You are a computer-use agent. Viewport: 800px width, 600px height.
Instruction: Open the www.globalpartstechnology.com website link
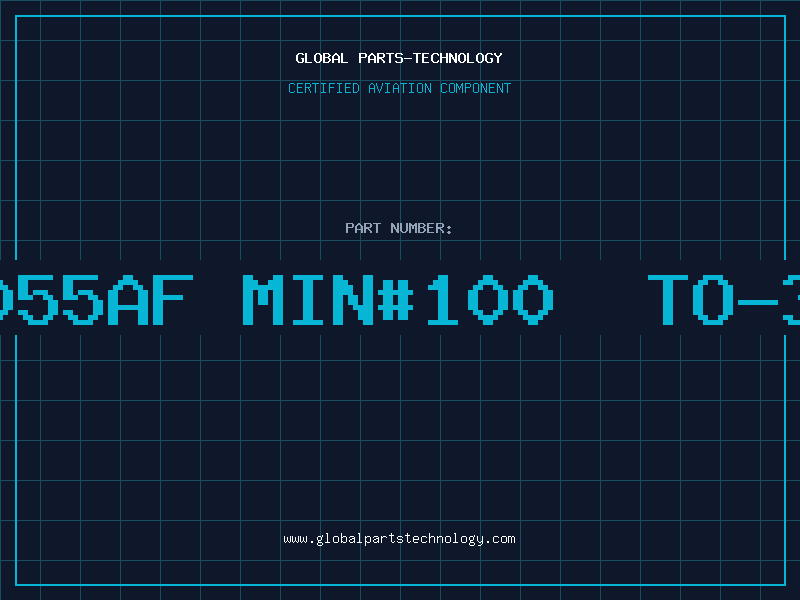(x=399, y=539)
